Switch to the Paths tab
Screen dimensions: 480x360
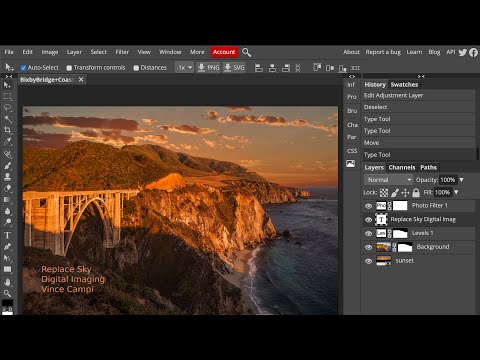pyautogui.click(x=428, y=167)
